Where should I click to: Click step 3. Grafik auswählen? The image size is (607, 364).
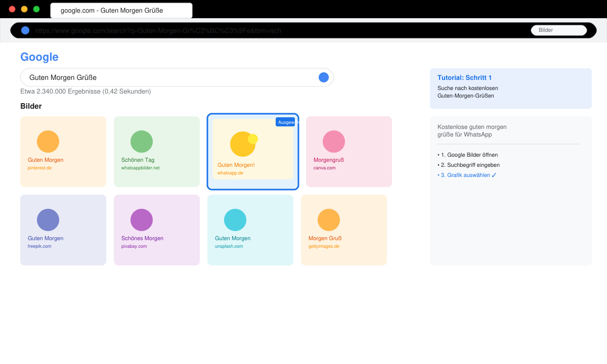pyautogui.click(x=467, y=175)
